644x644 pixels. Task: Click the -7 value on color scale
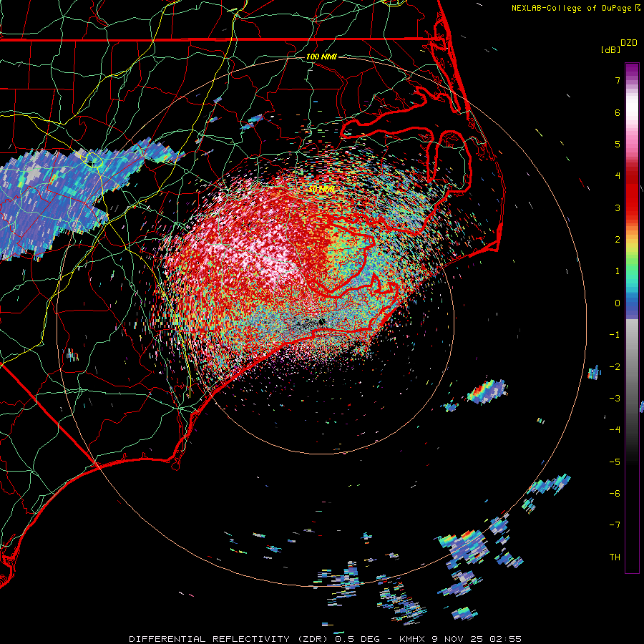pos(615,525)
